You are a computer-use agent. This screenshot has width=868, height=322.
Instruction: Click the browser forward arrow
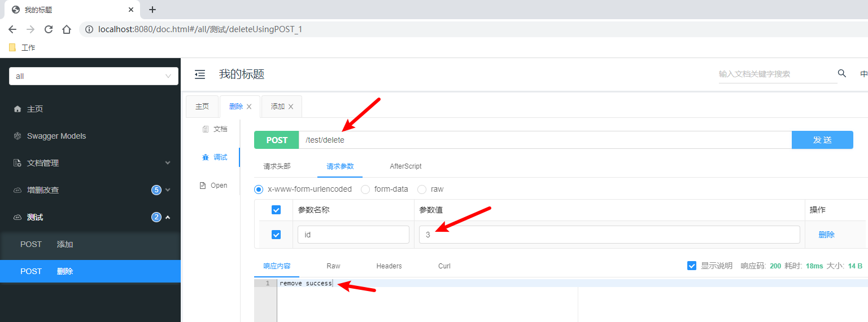point(30,29)
